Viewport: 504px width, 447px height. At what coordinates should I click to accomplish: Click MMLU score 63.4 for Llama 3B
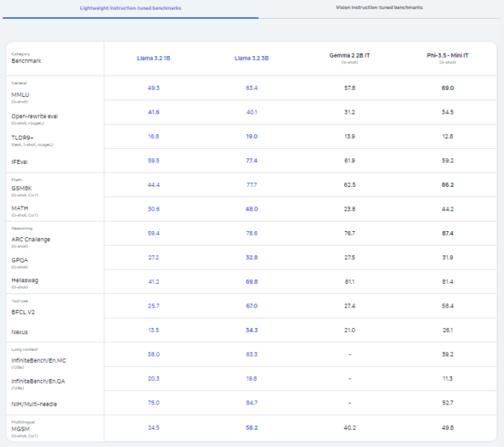point(252,88)
